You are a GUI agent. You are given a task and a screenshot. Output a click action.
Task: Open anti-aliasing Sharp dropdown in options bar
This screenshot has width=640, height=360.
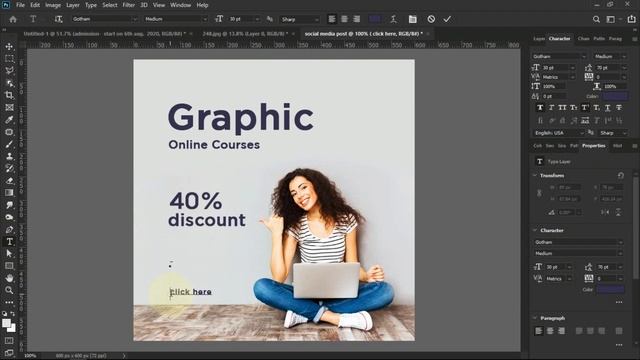[300, 19]
